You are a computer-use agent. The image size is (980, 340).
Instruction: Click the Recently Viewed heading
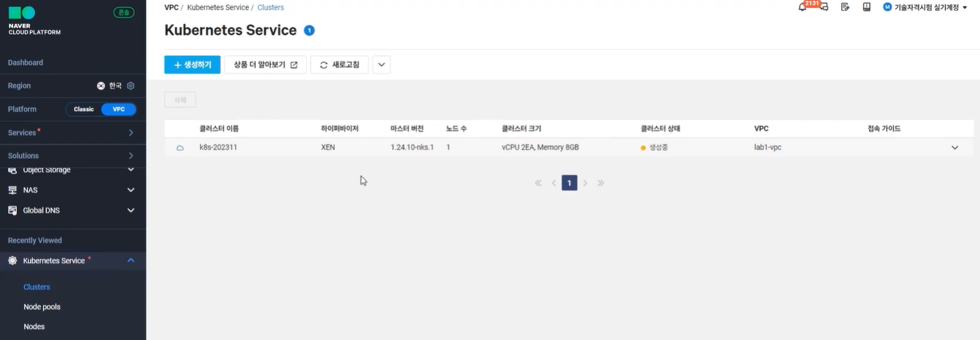point(35,241)
